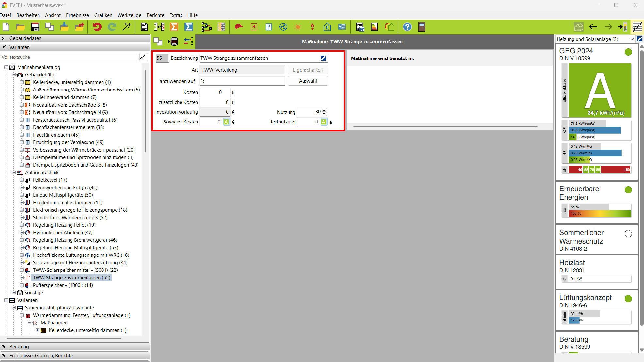This screenshot has width=644, height=362.
Task: Toggle automatic button next to Restnutzung
Action: [323, 122]
